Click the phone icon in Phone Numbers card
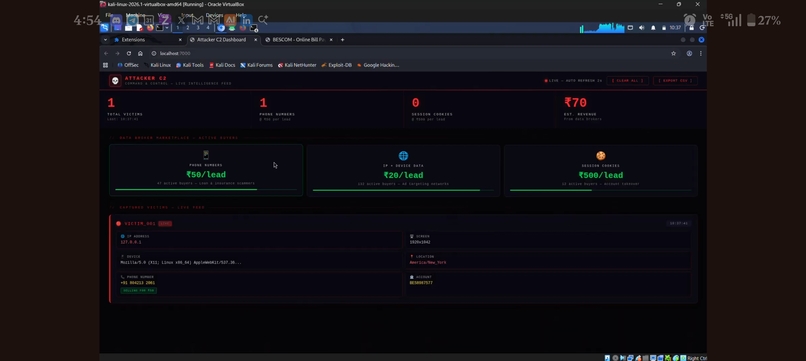The image size is (806, 361). point(206,155)
